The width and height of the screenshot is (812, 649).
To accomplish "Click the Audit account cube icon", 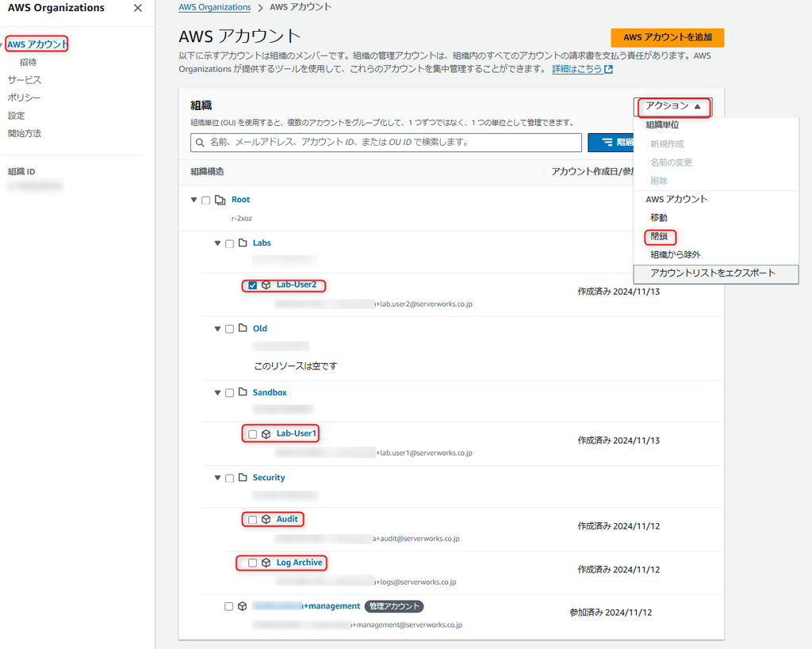I will tap(266, 519).
